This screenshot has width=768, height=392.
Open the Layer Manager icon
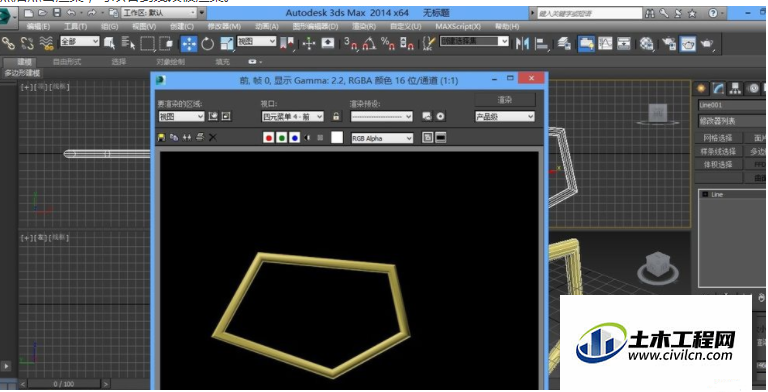tap(564, 44)
